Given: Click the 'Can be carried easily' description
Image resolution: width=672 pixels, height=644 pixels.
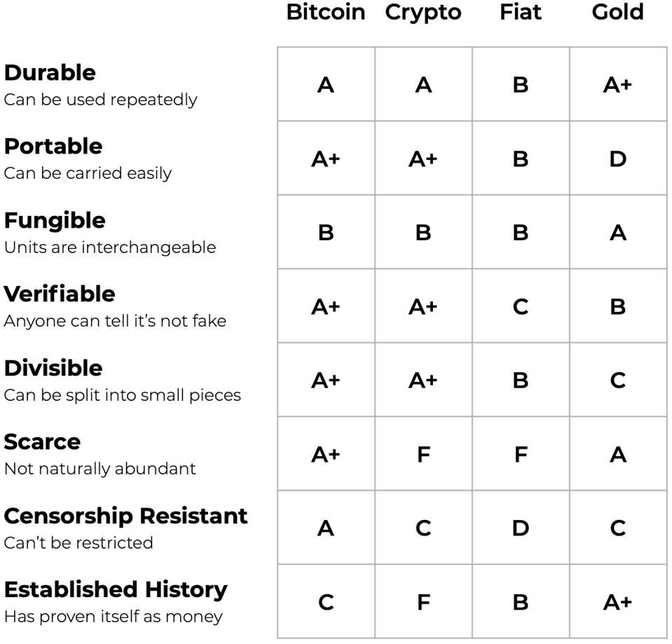Looking at the screenshot, I should [x=88, y=174].
